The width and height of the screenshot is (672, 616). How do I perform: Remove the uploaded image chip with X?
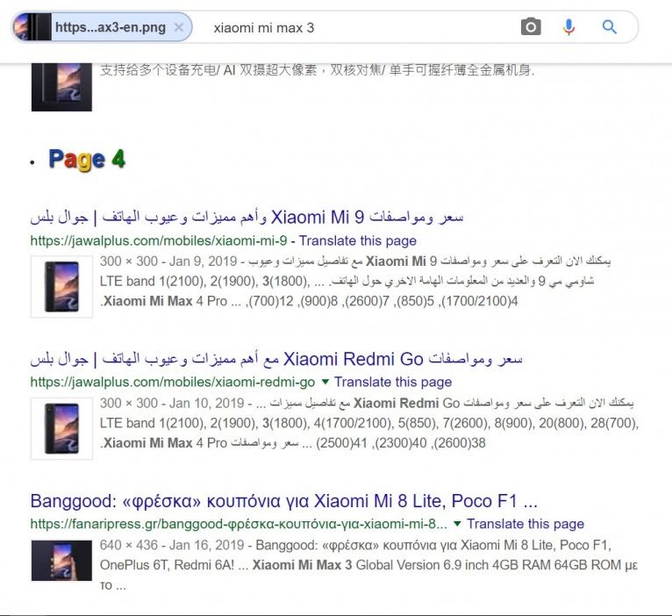(x=179, y=27)
